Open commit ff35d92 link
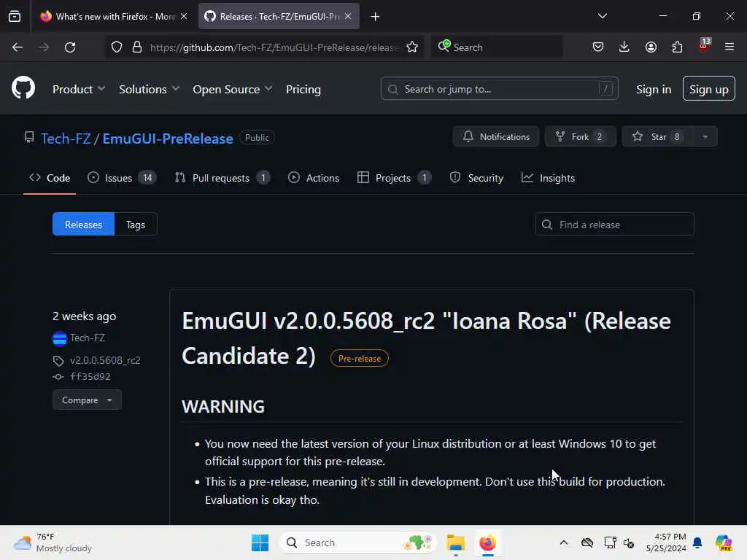This screenshot has width=747, height=560. 90,377
